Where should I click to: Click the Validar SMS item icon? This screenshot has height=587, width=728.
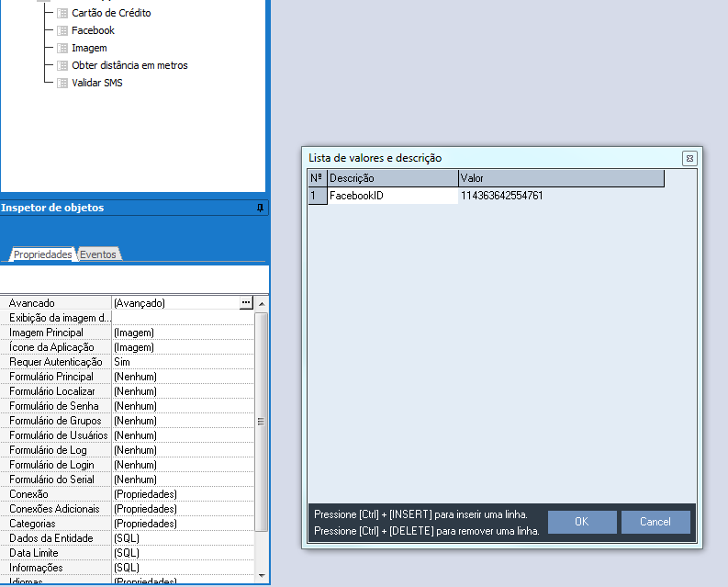(62, 83)
